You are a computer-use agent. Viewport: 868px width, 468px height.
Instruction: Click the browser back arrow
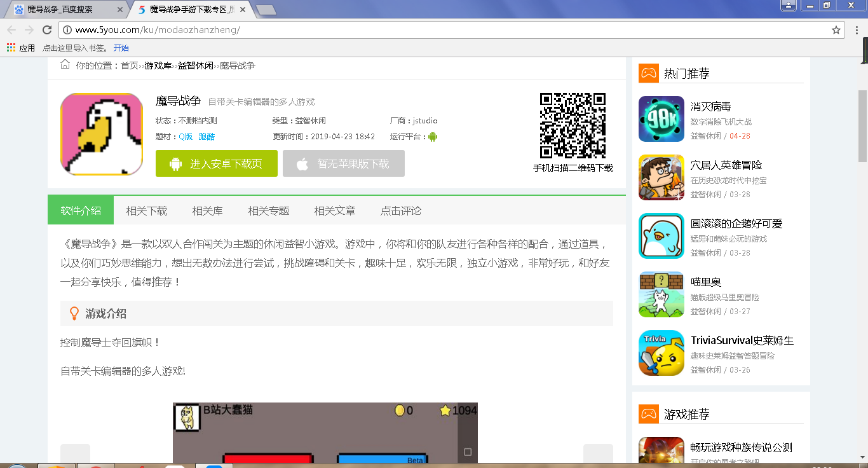coord(11,30)
